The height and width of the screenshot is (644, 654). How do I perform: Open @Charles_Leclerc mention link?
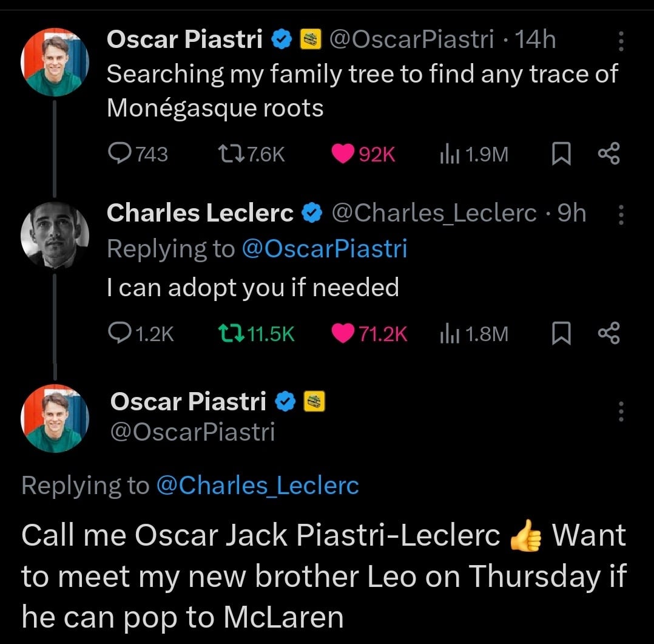257,486
